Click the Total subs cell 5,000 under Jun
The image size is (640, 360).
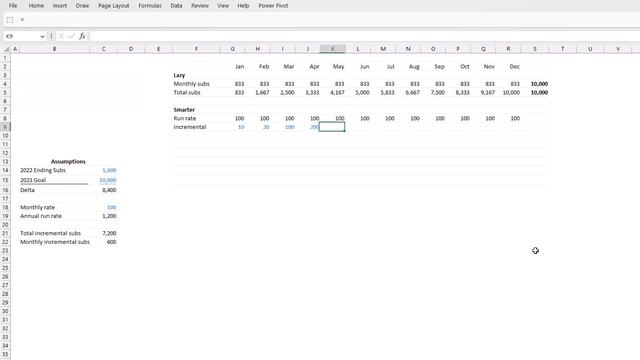362,93
